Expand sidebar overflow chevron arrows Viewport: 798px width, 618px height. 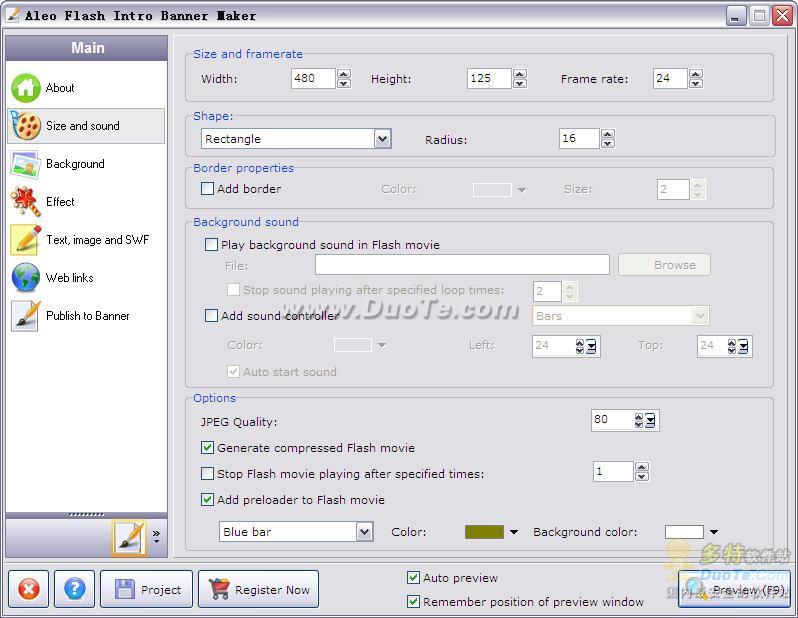(x=156, y=536)
